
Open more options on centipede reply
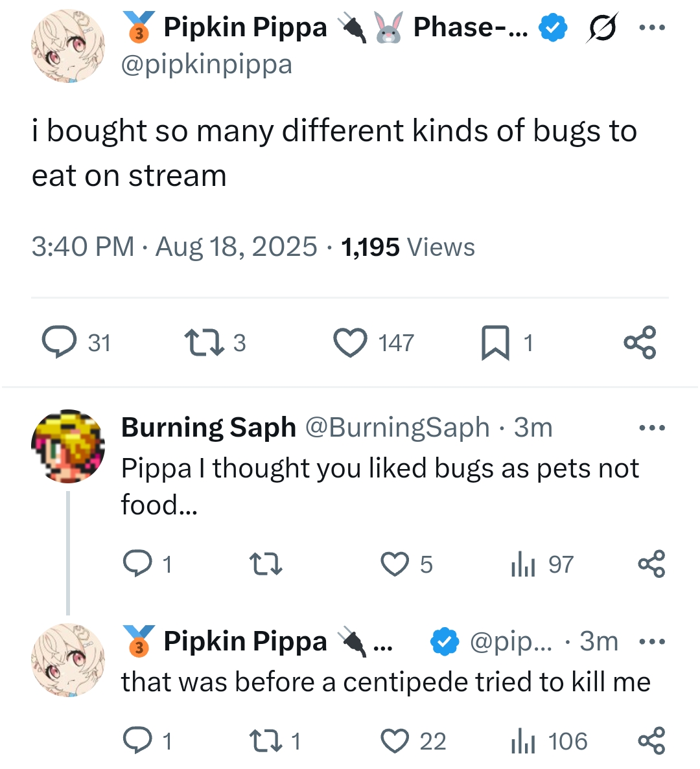coord(651,642)
